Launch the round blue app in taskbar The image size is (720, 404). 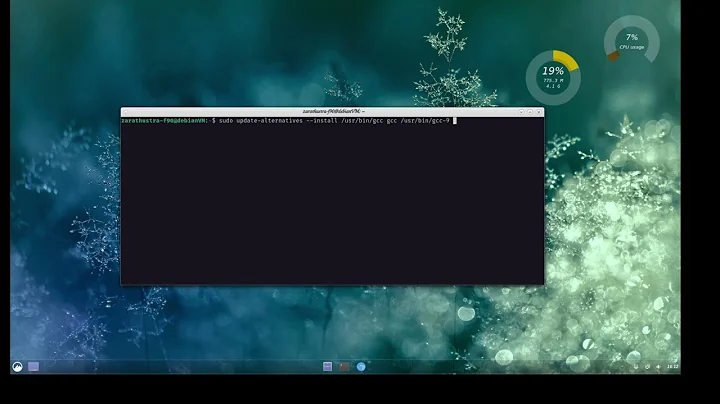[361, 366]
